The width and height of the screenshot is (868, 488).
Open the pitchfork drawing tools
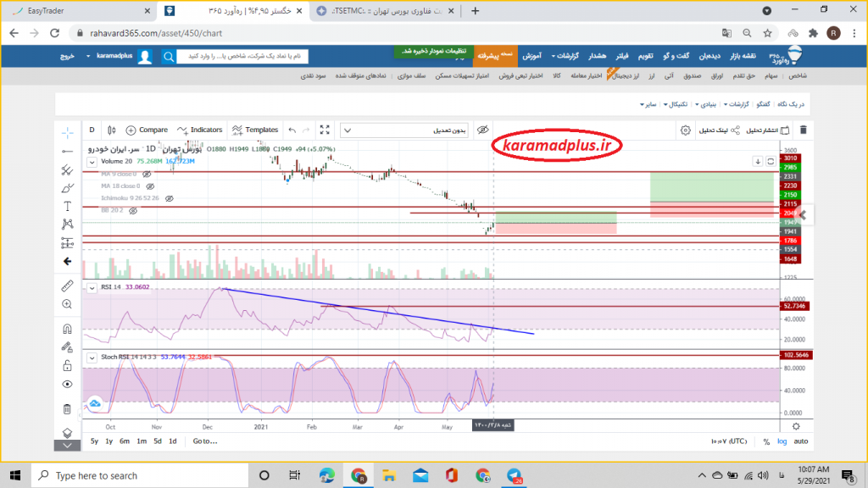click(67, 169)
